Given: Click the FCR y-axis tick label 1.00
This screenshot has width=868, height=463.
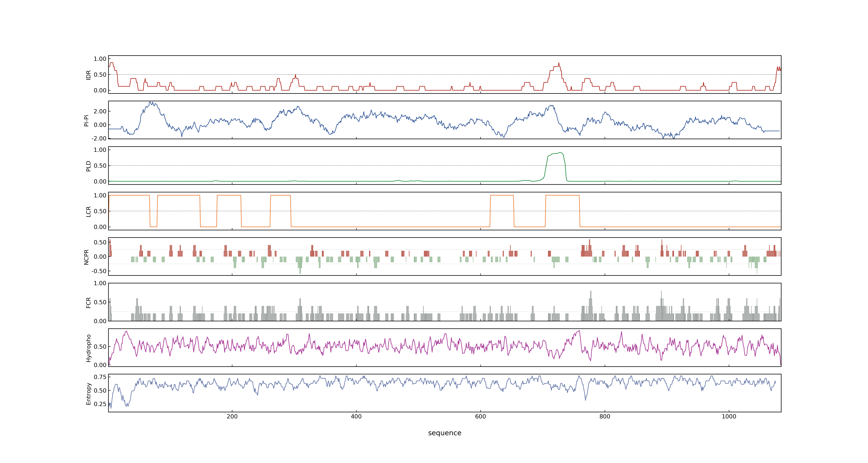Looking at the screenshot, I should [100, 283].
